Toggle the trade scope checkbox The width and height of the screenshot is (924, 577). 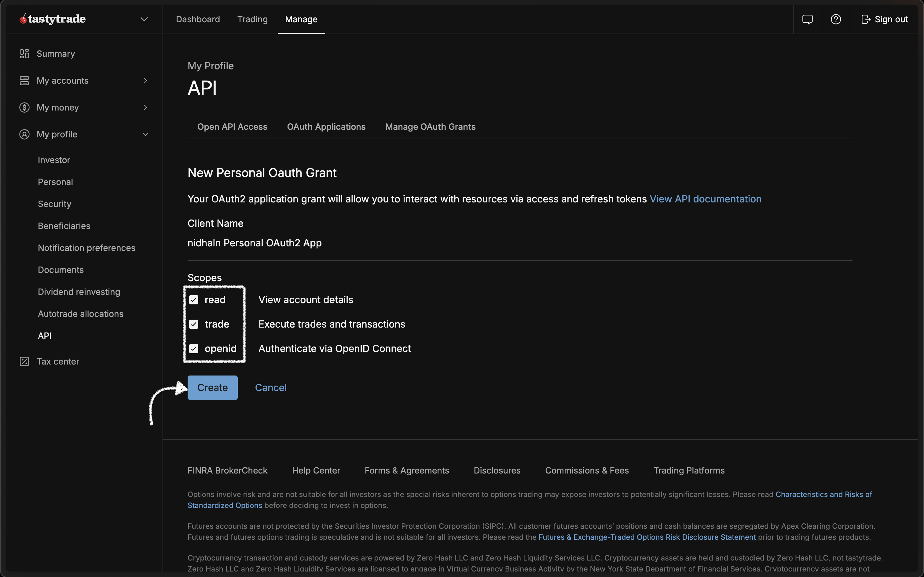click(x=194, y=324)
